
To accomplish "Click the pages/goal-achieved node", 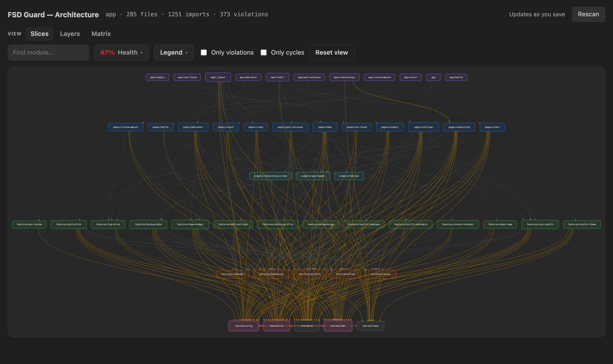I will [x=290, y=127].
